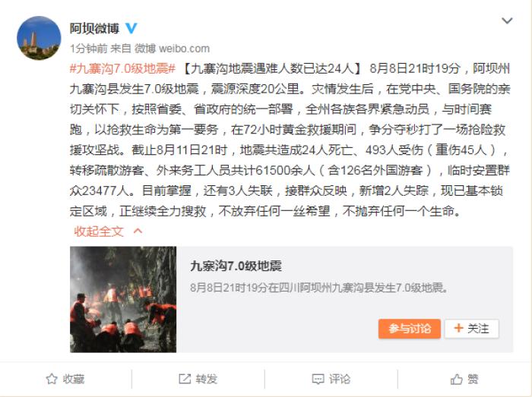
Task: Open the 阿坝微博 profile avatar
Action: pyautogui.click(x=39, y=38)
